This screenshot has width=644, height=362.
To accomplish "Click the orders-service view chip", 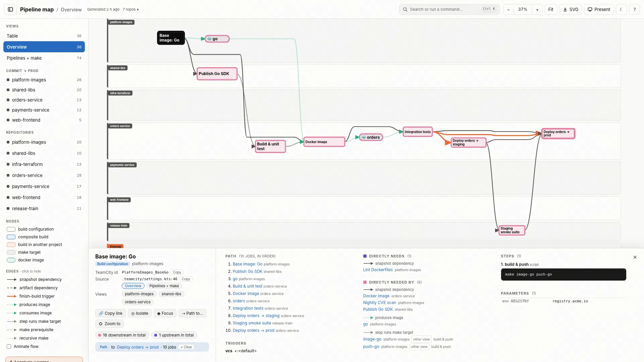I will (x=138, y=302).
